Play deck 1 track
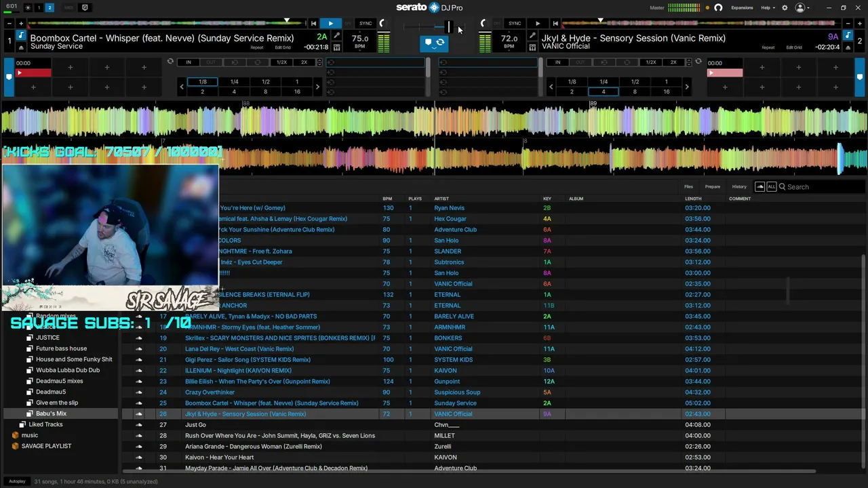Image resolution: width=868 pixels, height=488 pixels. [x=330, y=24]
